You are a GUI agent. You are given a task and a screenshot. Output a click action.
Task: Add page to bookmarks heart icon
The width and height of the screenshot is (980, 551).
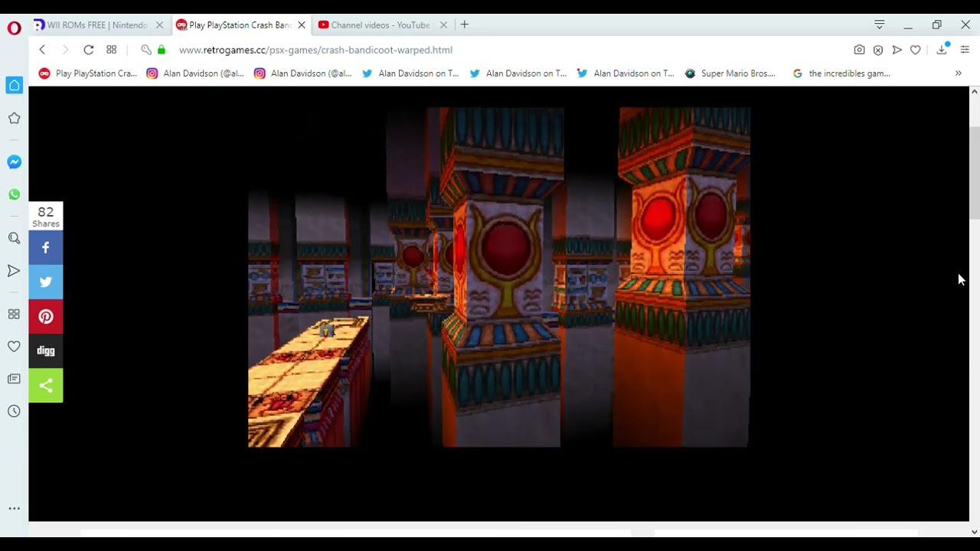pyautogui.click(x=915, y=50)
